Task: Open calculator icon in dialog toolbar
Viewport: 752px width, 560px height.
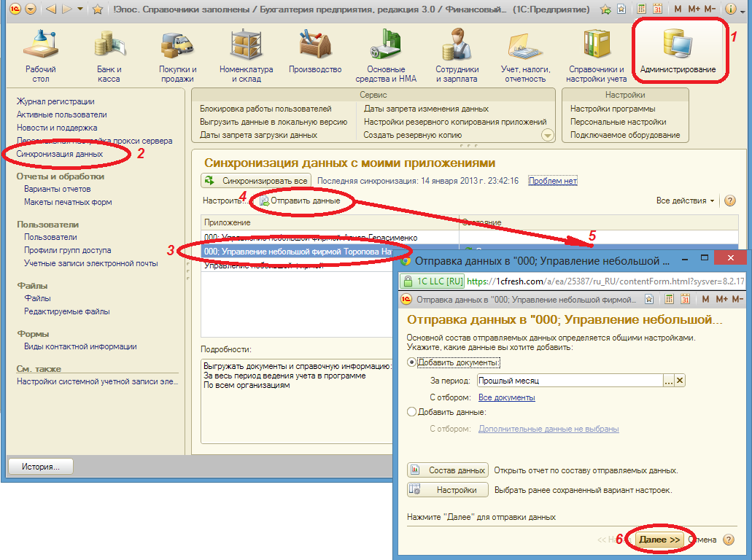Action: coord(669,299)
